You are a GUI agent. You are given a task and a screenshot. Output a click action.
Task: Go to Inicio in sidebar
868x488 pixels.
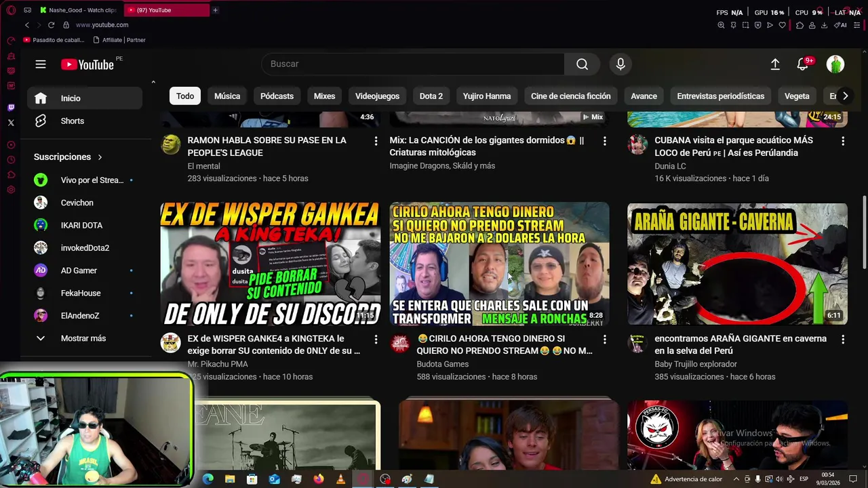(x=85, y=98)
